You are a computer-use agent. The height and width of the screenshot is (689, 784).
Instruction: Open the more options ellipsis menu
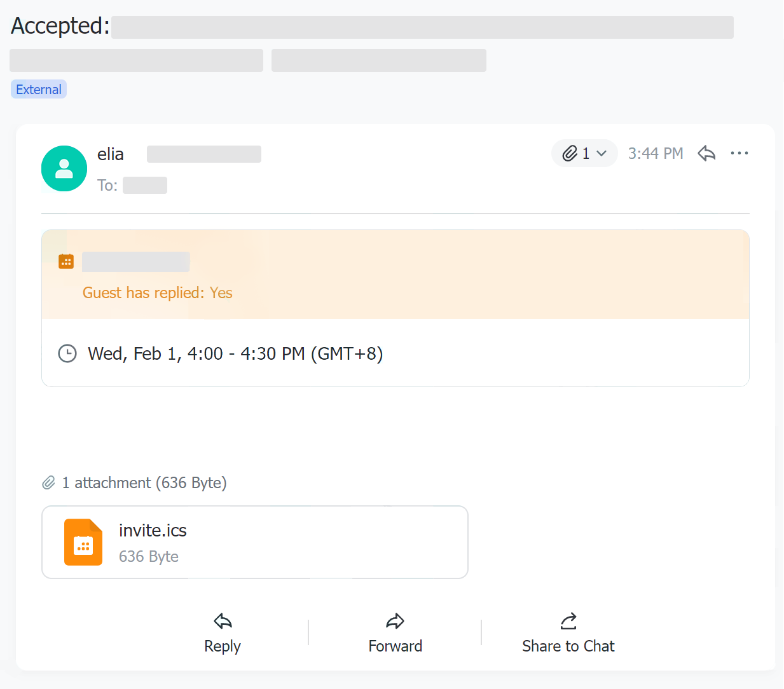(739, 153)
